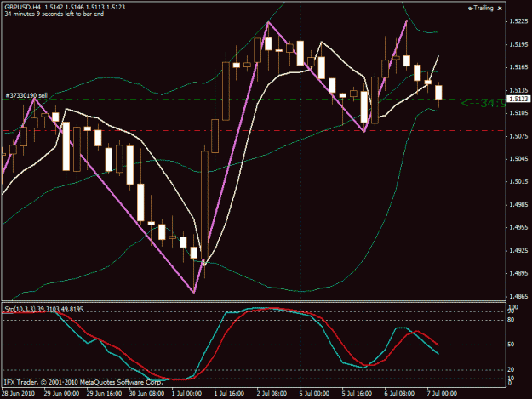Click the IFX Trader MetaQuotes copyright text
Viewport: 532px width, 399px height.
pyautogui.click(x=83, y=382)
